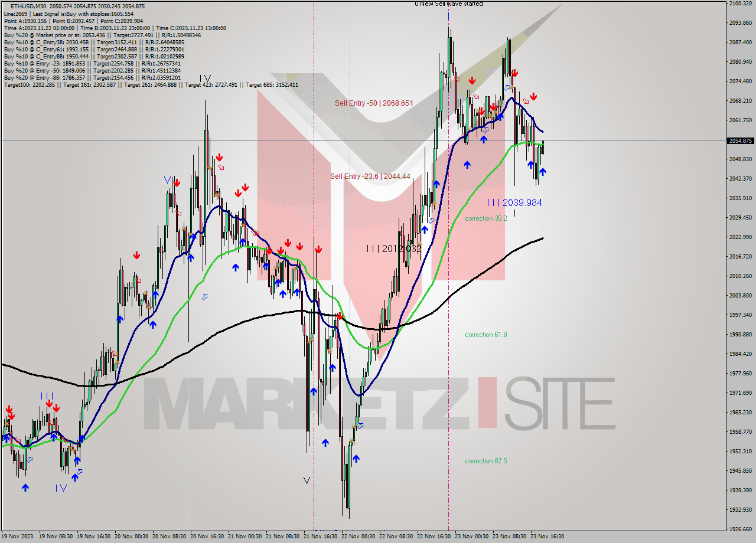This screenshot has height=543, width=756.
Task: Select the 'Buy %10 @ Entry -23: 1891.853' line
Action: coord(92,63)
